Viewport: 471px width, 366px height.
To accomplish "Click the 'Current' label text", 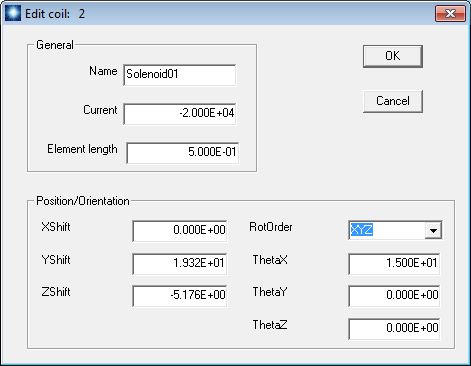I will point(100,110).
